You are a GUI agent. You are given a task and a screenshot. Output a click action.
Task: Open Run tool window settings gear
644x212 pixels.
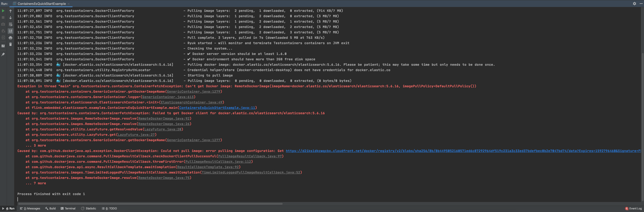[634, 4]
